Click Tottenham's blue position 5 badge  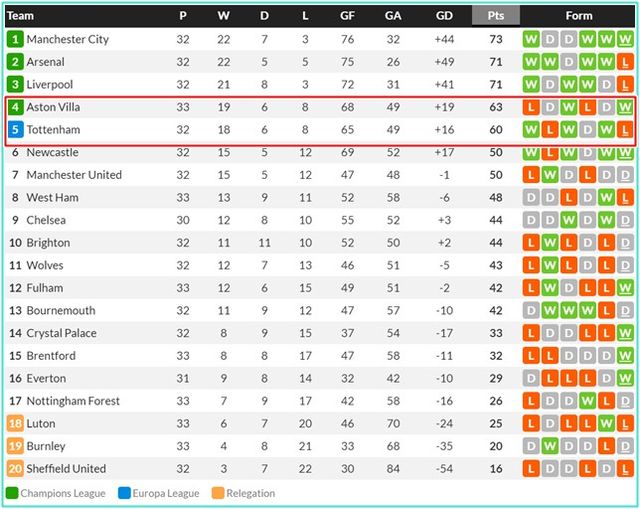pos(15,130)
